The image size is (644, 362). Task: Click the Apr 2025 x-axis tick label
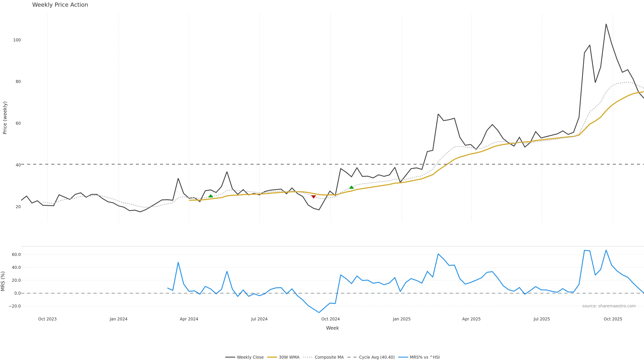[471, 319]
